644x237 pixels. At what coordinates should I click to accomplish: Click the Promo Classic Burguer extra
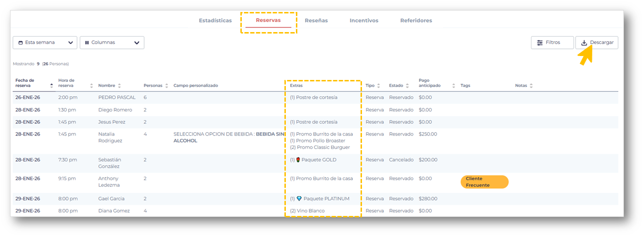pyautogui.click(x=320, y=147)
